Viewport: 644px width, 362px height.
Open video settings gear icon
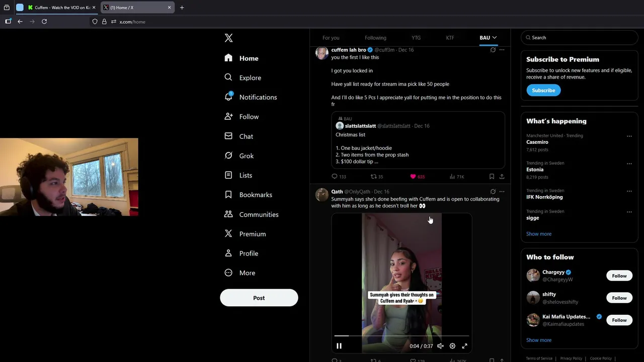click(x=452, y=346)
